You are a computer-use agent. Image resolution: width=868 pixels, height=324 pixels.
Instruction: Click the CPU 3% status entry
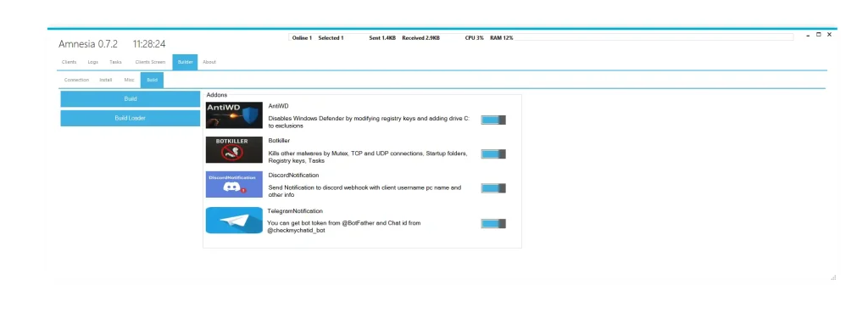click(475, 37)
